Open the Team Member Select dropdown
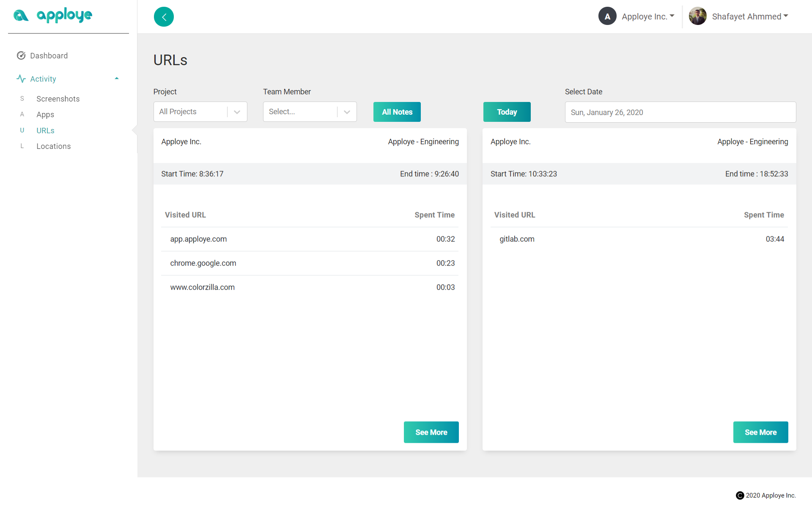The height and width of the screenshot is (514, 812). coord(310,112)
